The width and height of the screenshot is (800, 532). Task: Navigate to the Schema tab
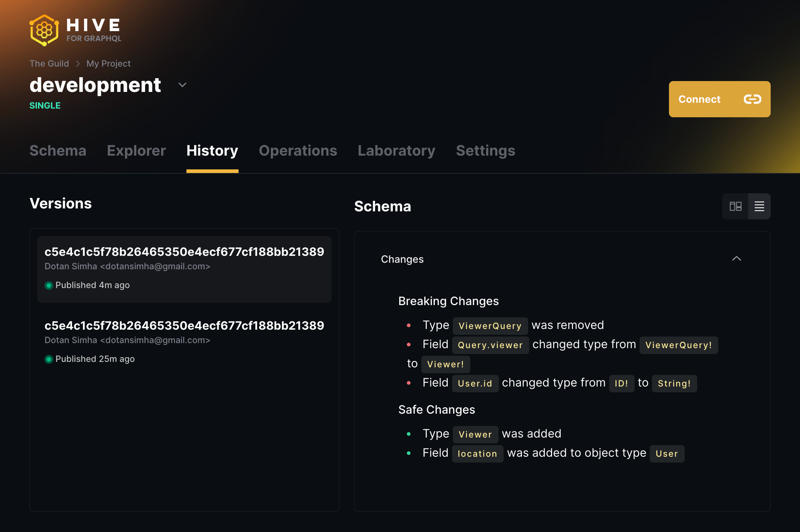point(58,150)
